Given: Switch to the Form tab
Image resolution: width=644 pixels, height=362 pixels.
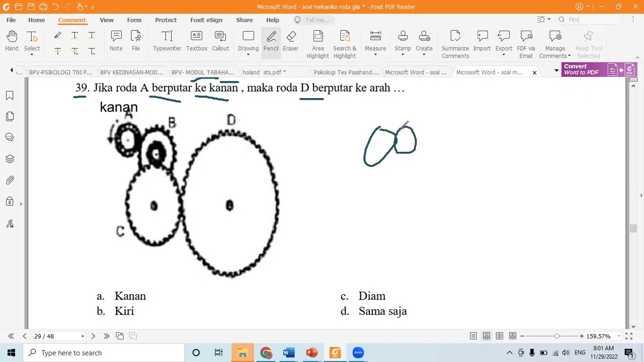Looking at the screenshot, I should click(x=134, y=20).
